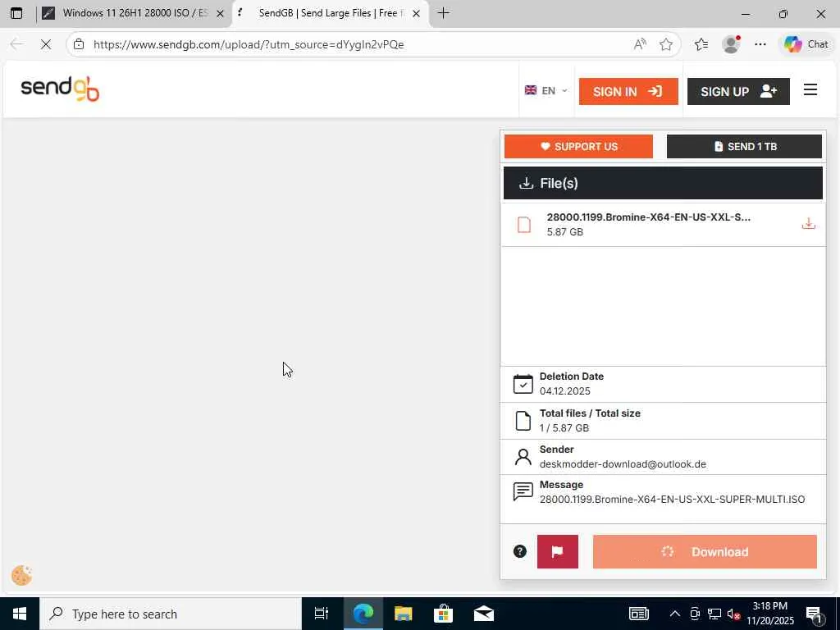This screenshot has height=630, width=840.
Task: Click the large Download button
Action: coord(705,551)
